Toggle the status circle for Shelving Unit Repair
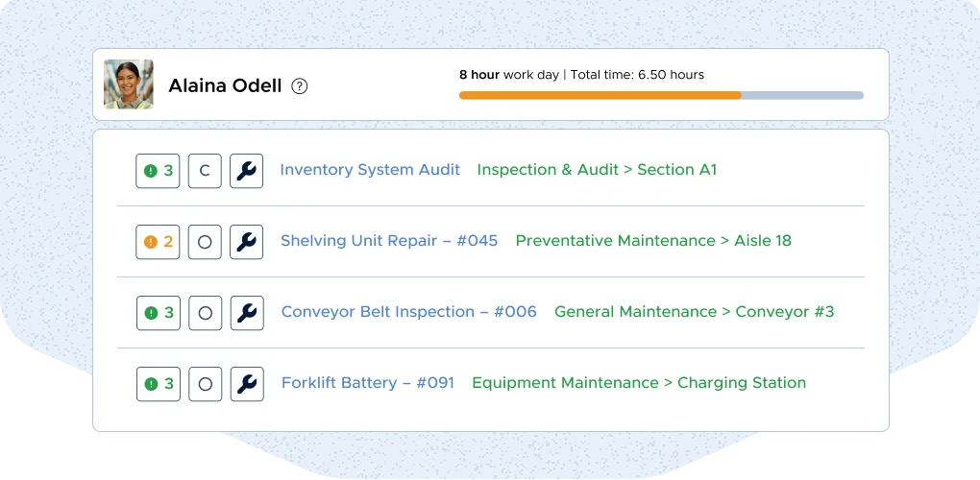This screenshot has height=480, width=980. [205, 242]
